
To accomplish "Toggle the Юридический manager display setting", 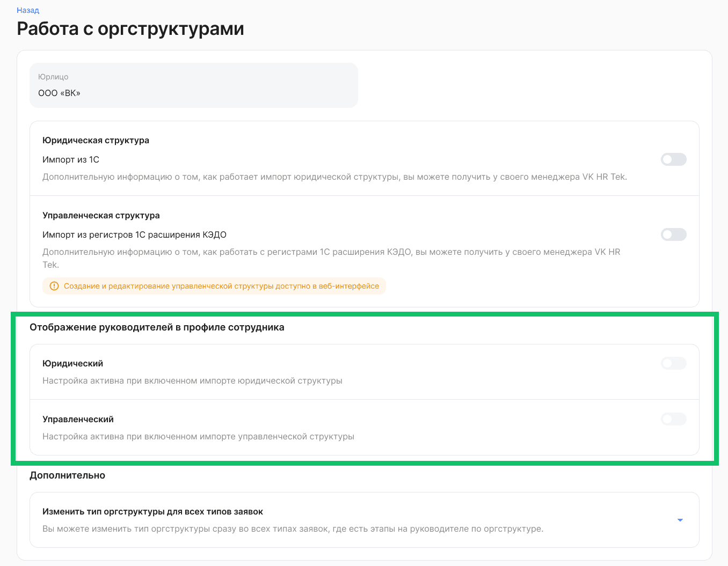I will [673, 363].
